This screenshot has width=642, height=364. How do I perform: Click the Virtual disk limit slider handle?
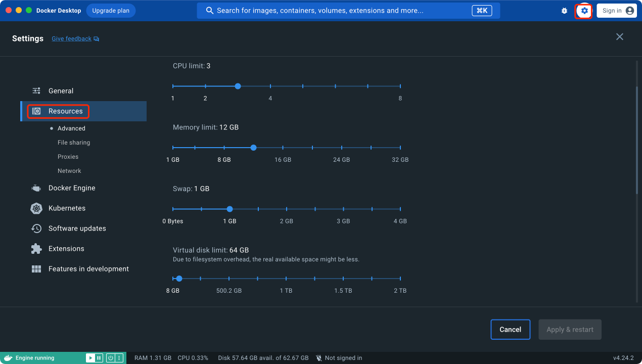[x=179, y=279]
